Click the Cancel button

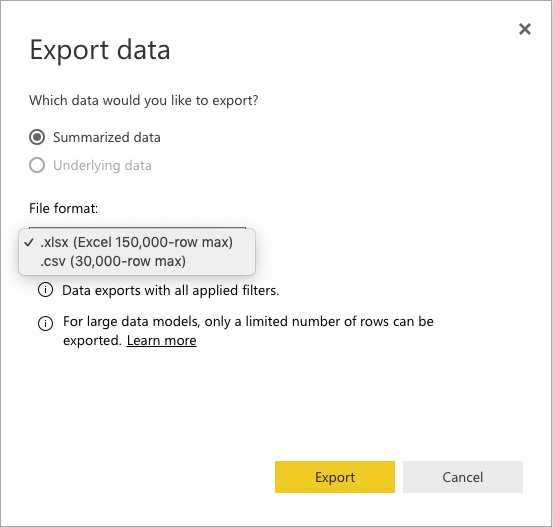point(463,477)
